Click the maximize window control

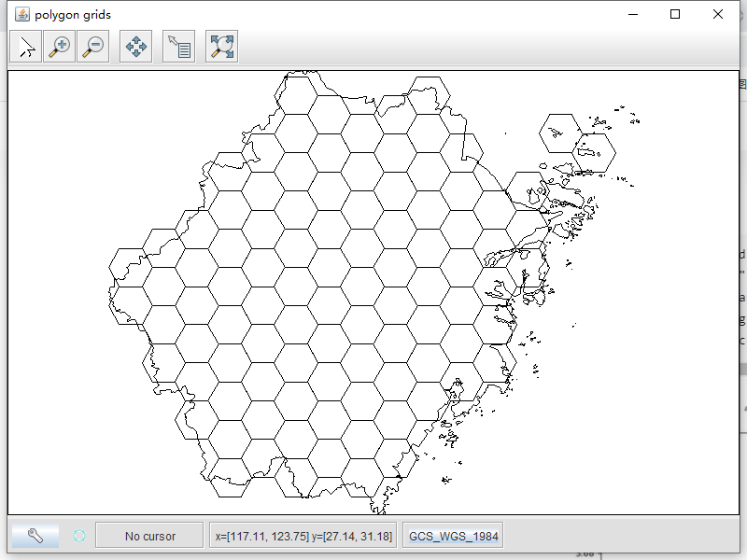(675, 14)
